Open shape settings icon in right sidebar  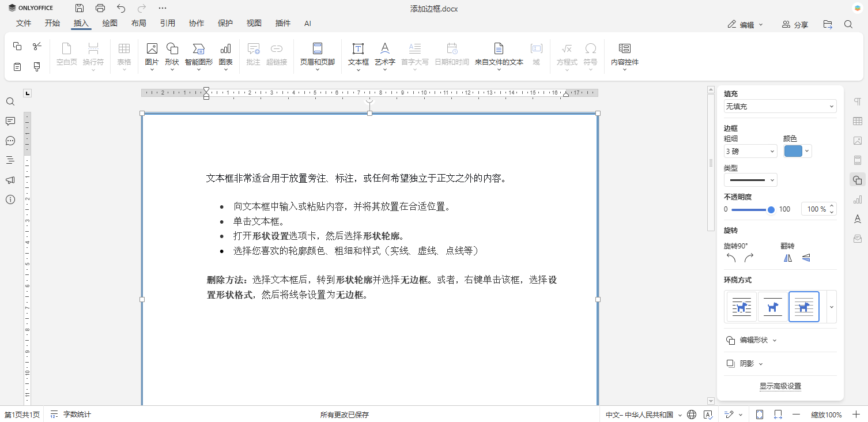[858, 180]
